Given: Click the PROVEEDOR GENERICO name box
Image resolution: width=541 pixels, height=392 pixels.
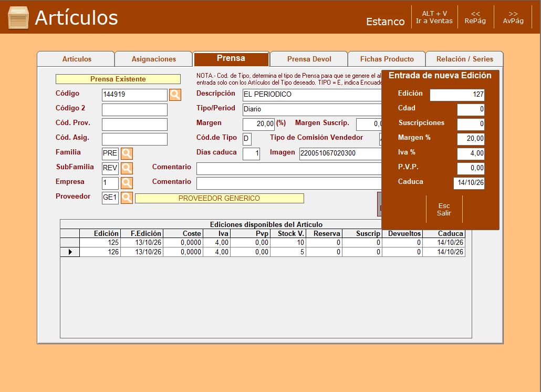Looking at the screenshot, I should (220, 199).
